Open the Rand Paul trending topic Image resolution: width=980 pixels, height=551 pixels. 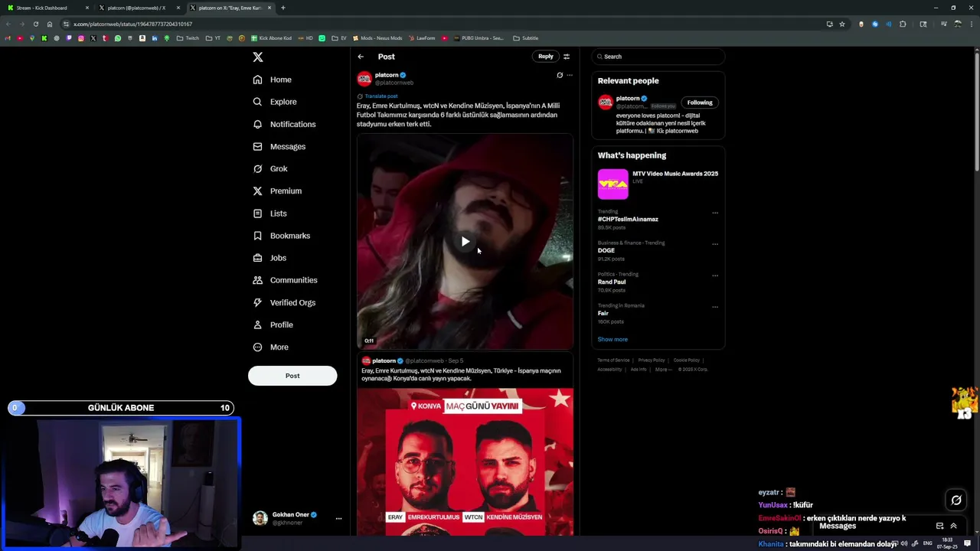(612, 282)
